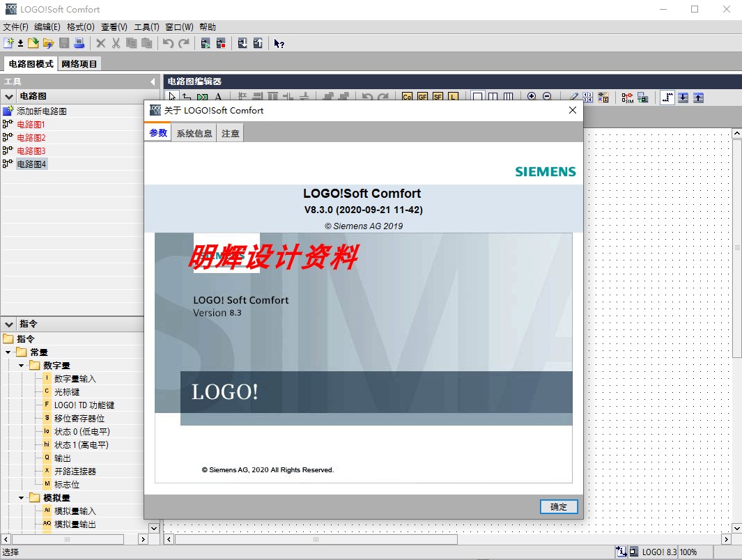This screenshot has width=742, height=560.
Task: Click canvas vertical scrollbar up arrow
Action: (737, 134)
